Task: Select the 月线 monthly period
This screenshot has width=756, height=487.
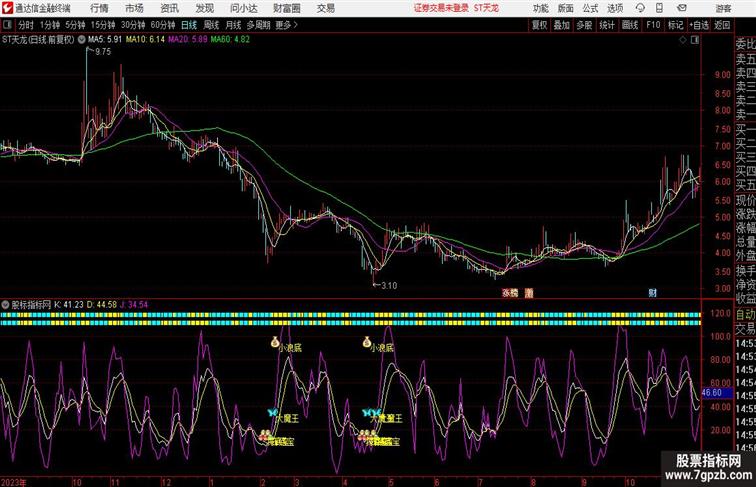Action: click(x=233, y=25)
